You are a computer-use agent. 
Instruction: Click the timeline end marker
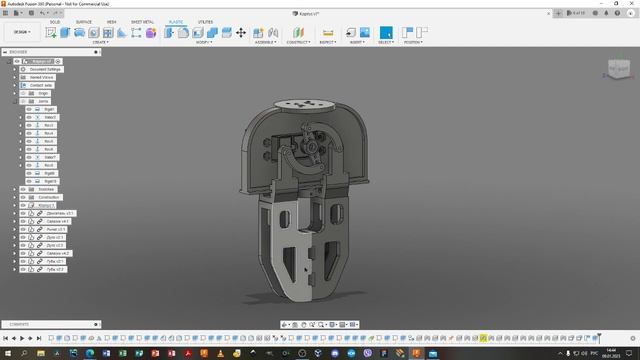pos(599,338)
